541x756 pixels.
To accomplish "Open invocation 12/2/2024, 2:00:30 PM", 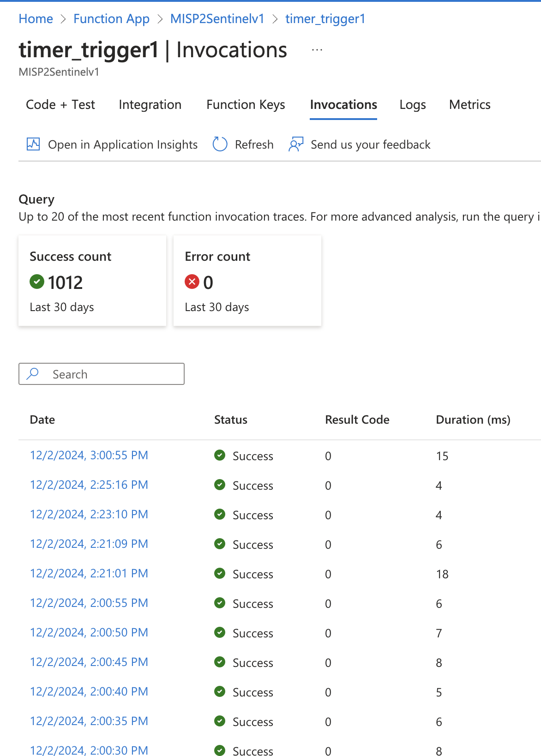I will [x=89, y=750].
